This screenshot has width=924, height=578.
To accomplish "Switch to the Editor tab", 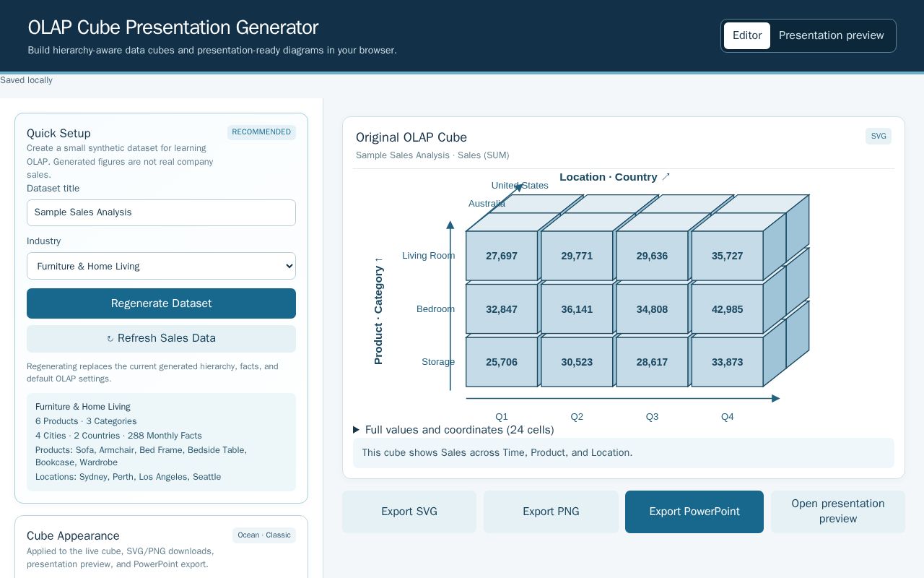I will coord(747,35).
